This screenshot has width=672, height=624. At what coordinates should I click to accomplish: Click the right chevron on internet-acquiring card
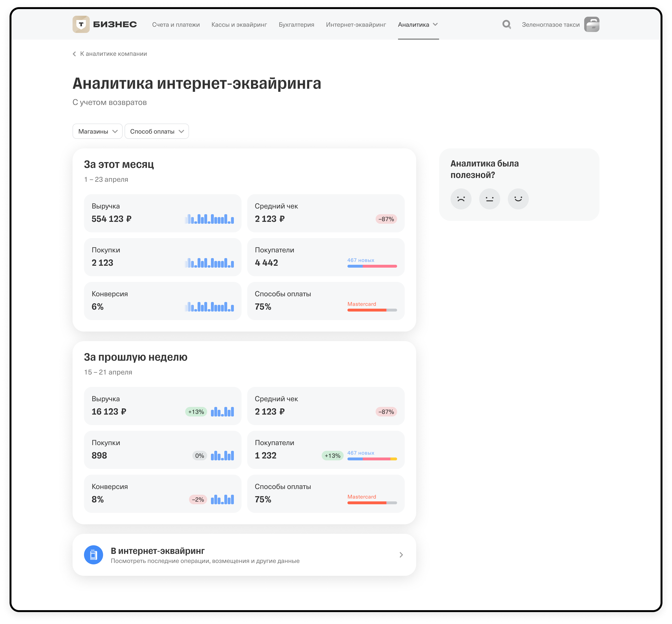point(401,555)
